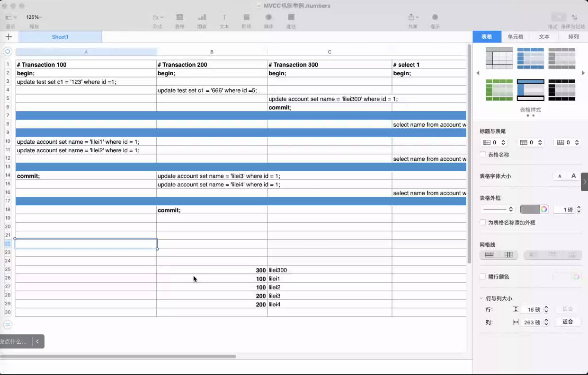Open the outline color wheel picker
This screenshot has width=588, height=375.
point(544,209)
